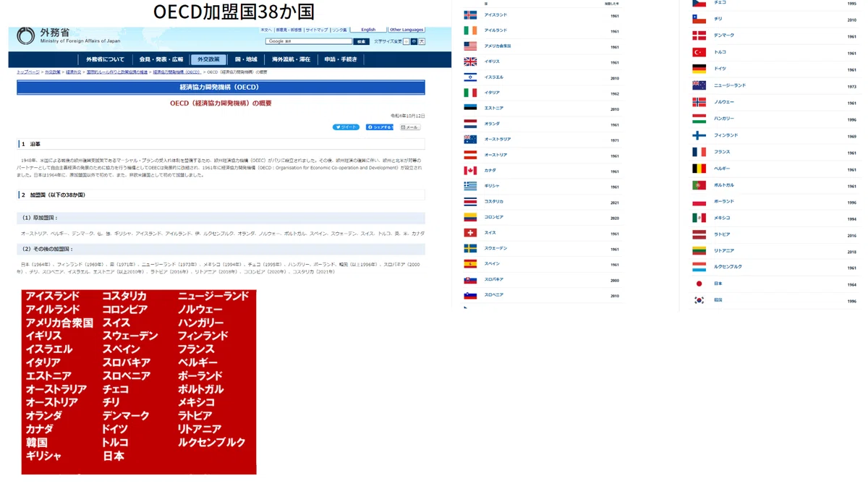Set the font size to medium (中)
Image resolution: width=868 pixels, height=489 pixels.
coord(414,41)
